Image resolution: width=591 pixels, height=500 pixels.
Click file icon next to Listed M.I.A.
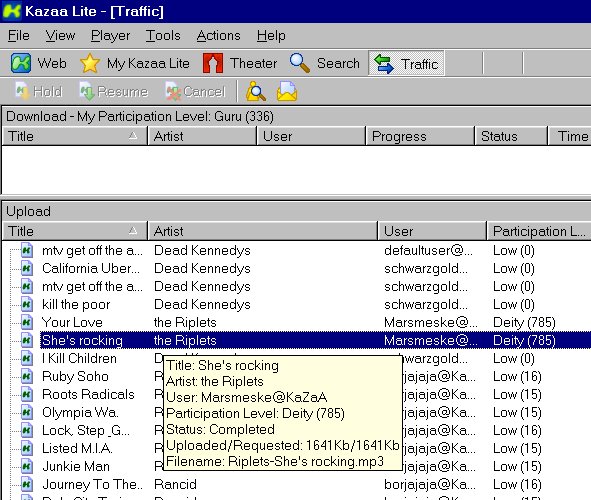pos(26,448)
